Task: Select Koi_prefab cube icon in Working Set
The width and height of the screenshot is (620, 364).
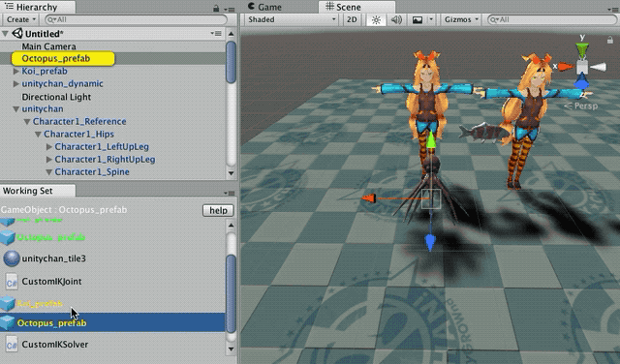Action: 7,303
